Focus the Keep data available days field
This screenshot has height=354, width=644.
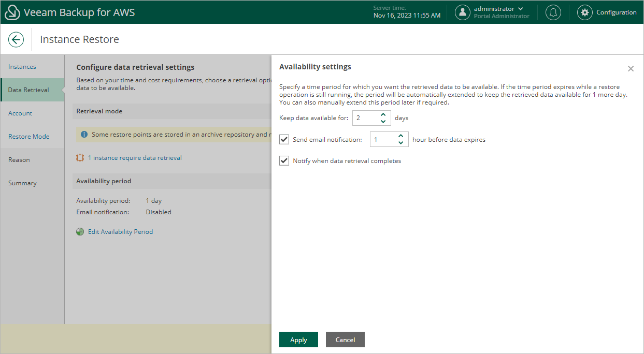(365, 118)
